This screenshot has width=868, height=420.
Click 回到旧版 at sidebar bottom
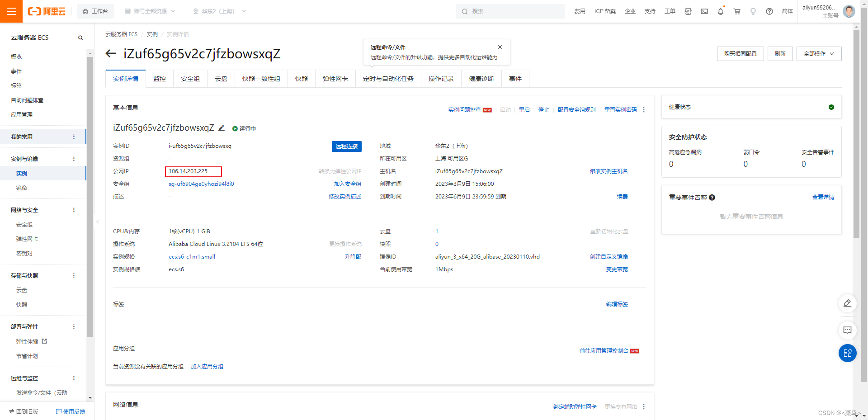(24, 412)
